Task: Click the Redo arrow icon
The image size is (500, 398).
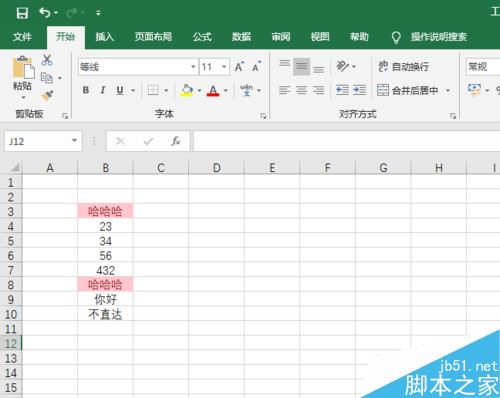Action: [72, 13]
